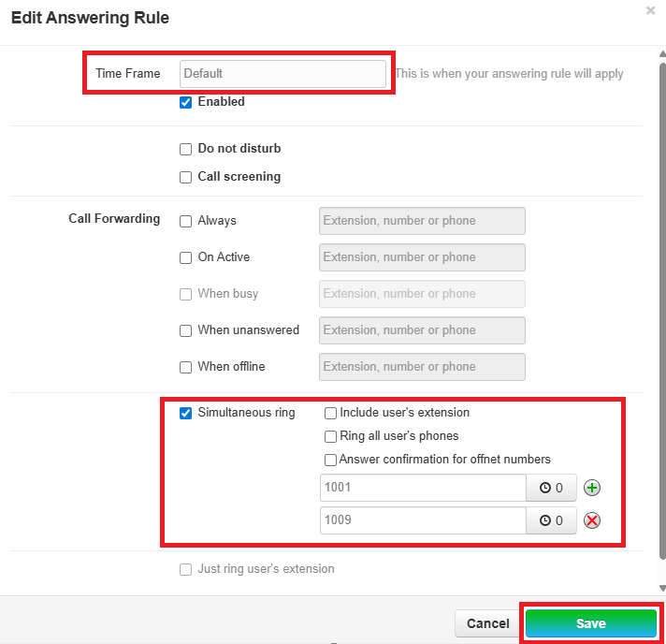666x644 pixels.
Task: Close the Edit Answering Rule dialog
Action: point(651,10)
